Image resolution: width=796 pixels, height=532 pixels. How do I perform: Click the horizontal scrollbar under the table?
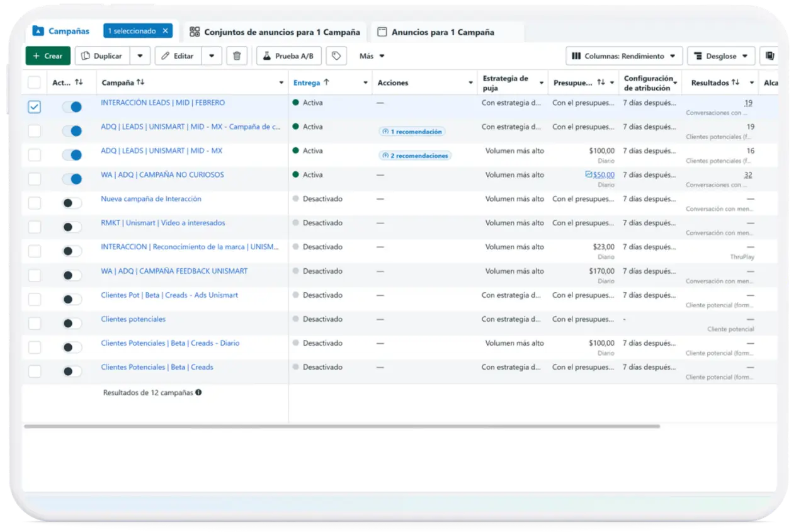click(x=342, y=426)
